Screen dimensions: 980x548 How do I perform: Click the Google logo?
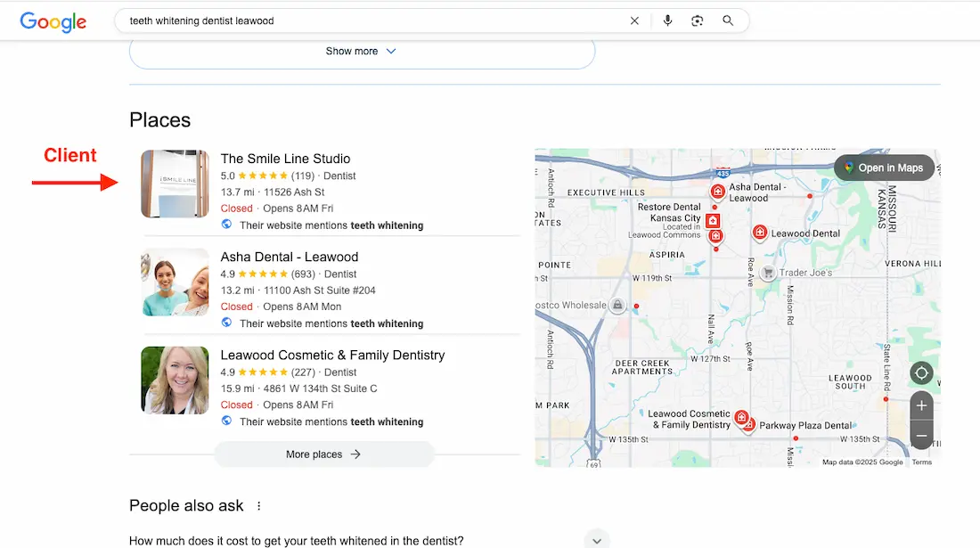pyautogui.click(x=53, y=22)
